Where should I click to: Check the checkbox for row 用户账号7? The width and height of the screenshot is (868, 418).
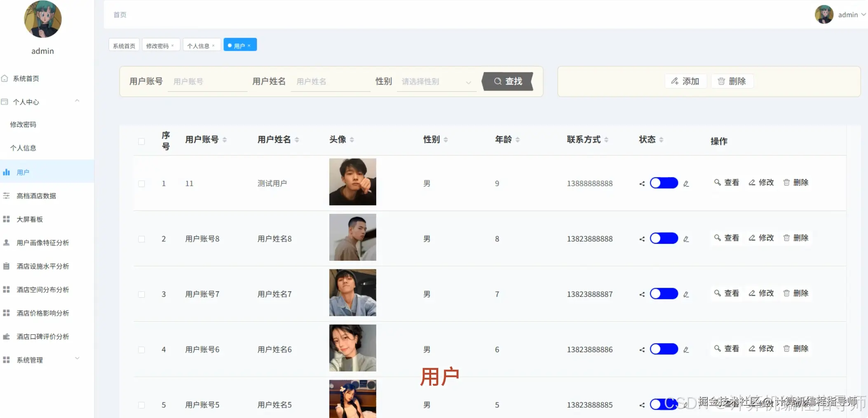click(141, 294)
